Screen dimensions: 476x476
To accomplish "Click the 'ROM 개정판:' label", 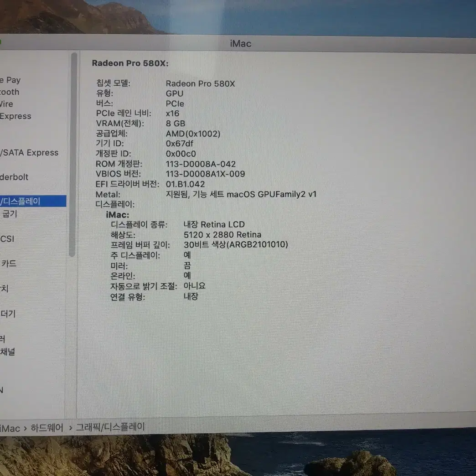I will coord(119,164).
